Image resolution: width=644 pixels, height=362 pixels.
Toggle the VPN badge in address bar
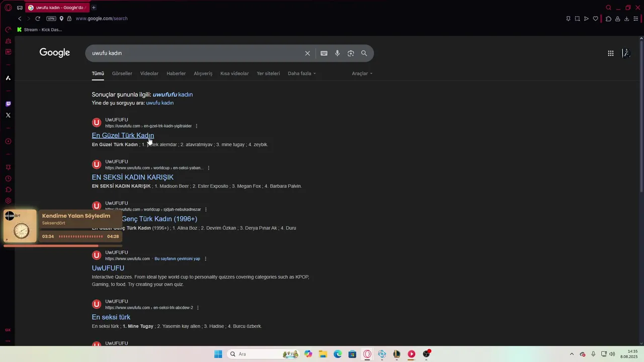coord(51,19)
